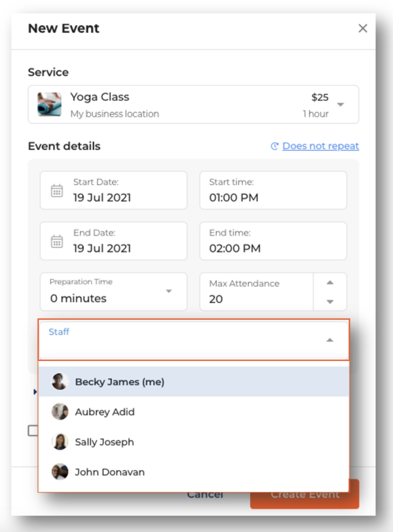Click Sally Joseph's avatar photo
The image size is (393, 532).
click(x=60, y=442)
